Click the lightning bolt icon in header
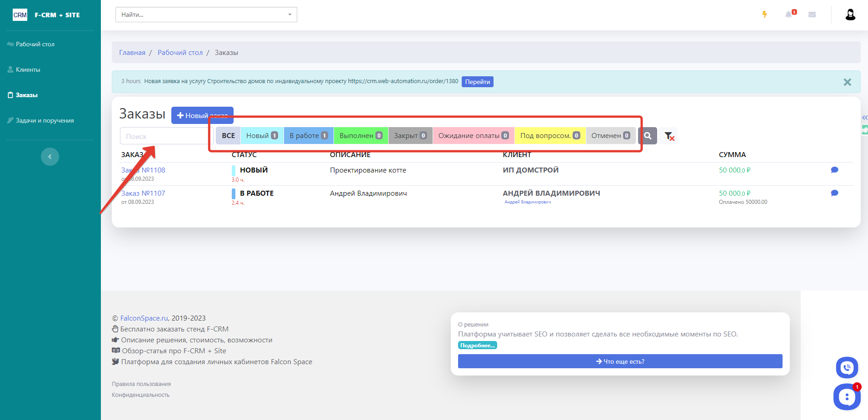868x420 pixels. click(764, 15)
